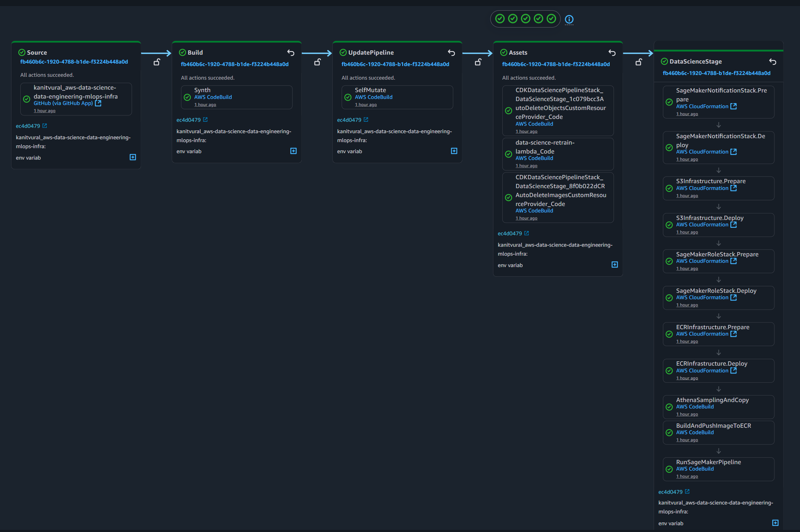Click the success check icon beside Source title
The height and width of the screenshot is (532, 800).
point(22,52)
